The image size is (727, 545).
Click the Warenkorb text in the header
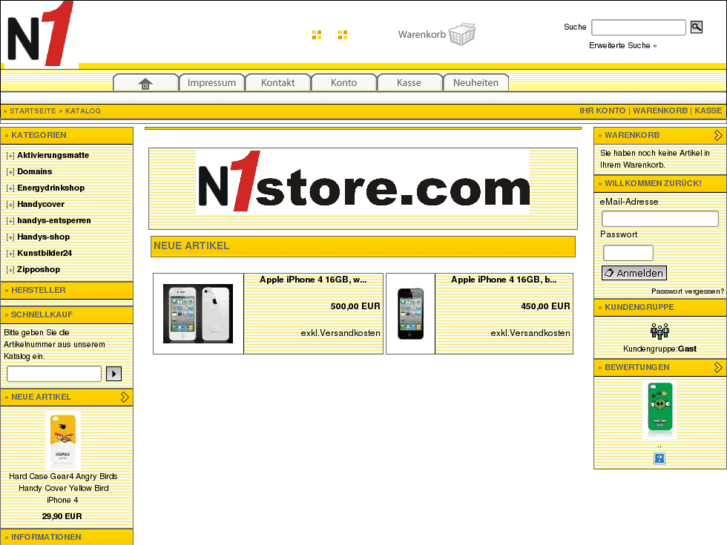point(422,34)
